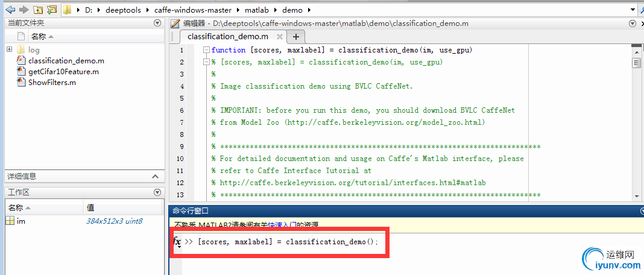Screen dimensions: 644x275
Task: Collapse comment fold marker on line 2
Action: 207,62
